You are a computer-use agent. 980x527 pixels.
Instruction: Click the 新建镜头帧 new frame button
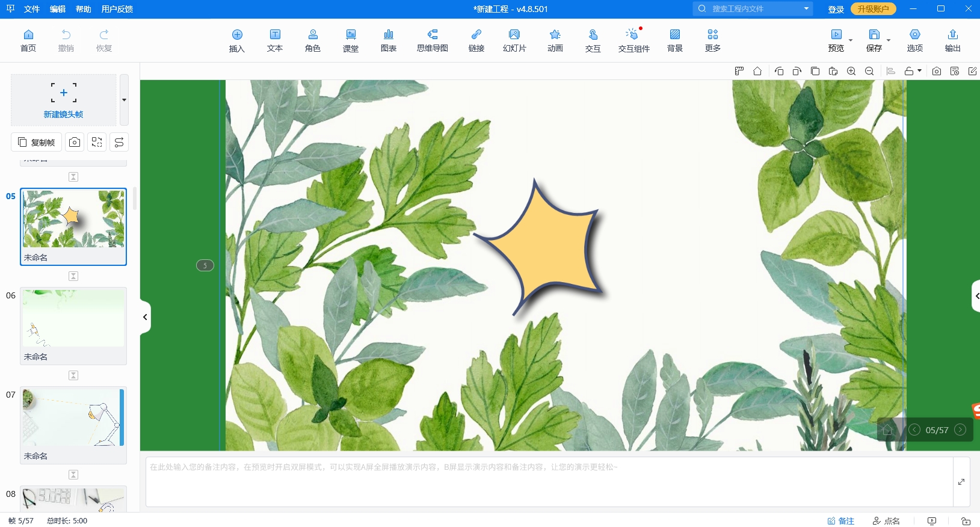click(x=64, y=100)
